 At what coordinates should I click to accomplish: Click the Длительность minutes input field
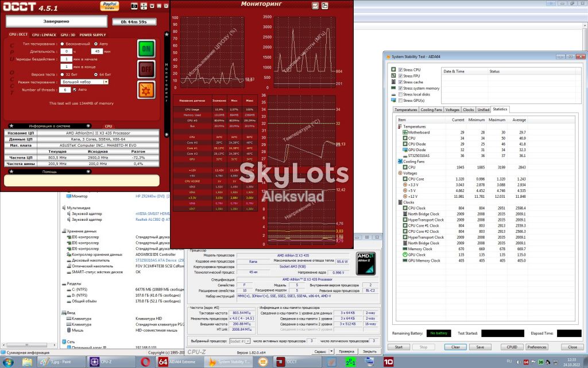[96, 51]
